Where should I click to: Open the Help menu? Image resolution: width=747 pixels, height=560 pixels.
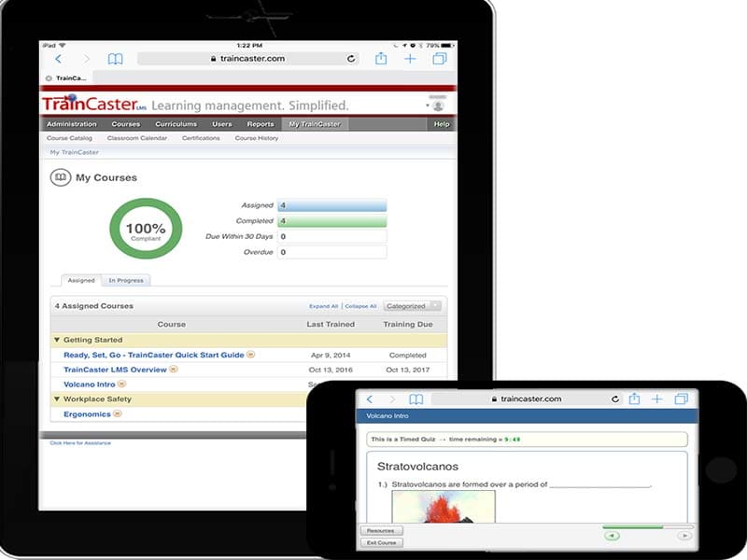pos(442,124)
